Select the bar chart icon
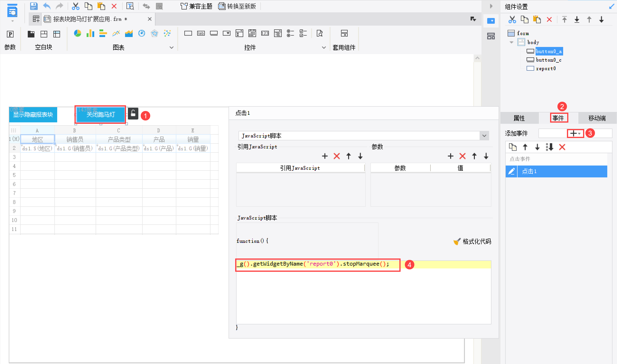 pos(90,33)
